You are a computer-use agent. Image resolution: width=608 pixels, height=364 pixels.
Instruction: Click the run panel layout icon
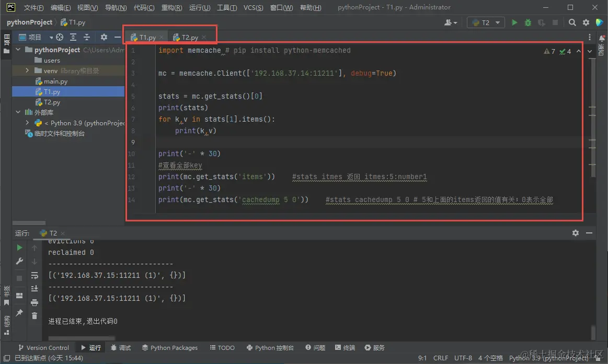coord(19,296)
